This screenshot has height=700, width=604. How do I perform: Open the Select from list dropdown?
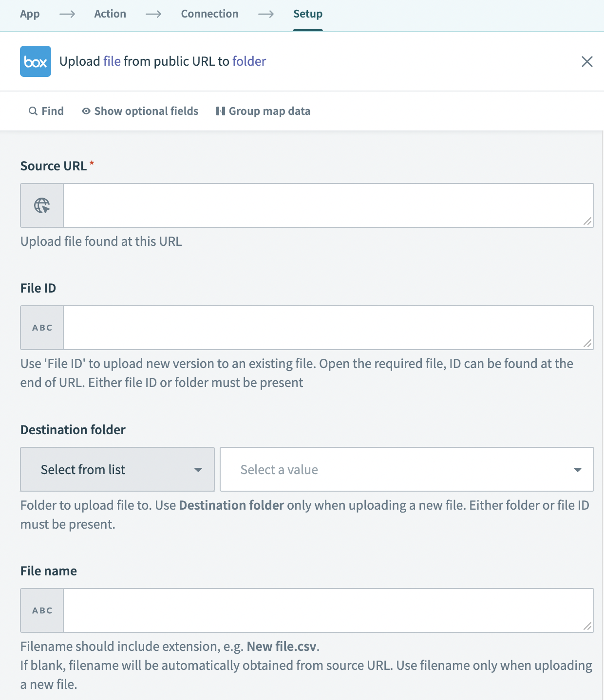pyautogui.click(x=117, y=469)
